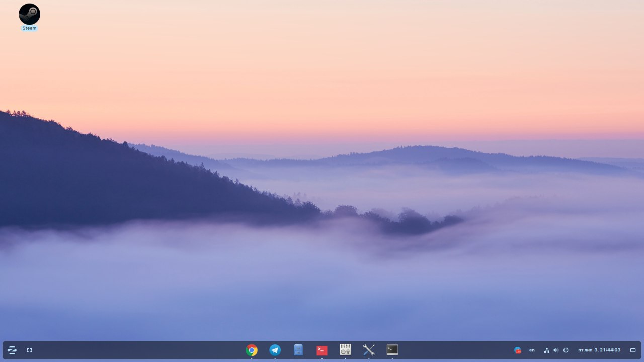Open the wrench and screwdriver settings tool
The height and width of the screenshot is (362, 644).
[369, 350]
